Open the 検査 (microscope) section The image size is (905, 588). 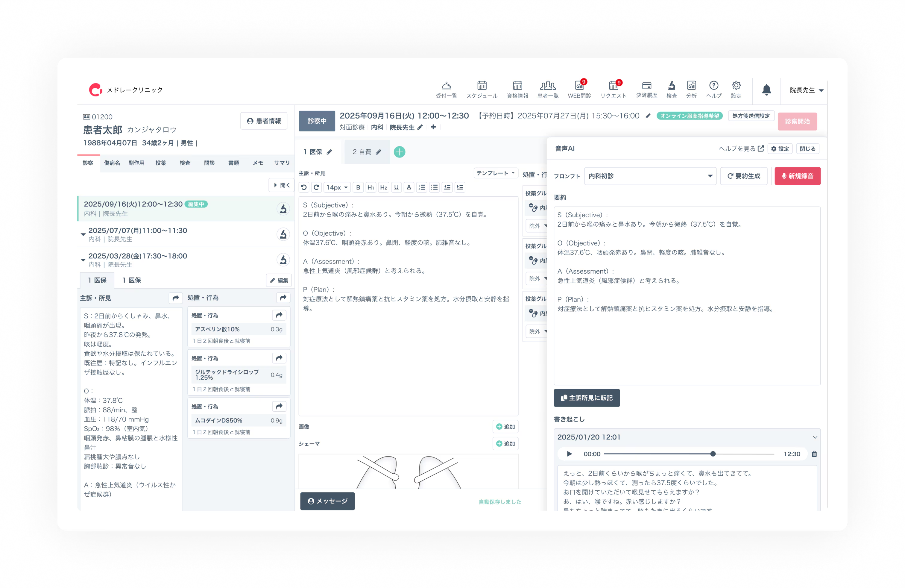(671, 90)
